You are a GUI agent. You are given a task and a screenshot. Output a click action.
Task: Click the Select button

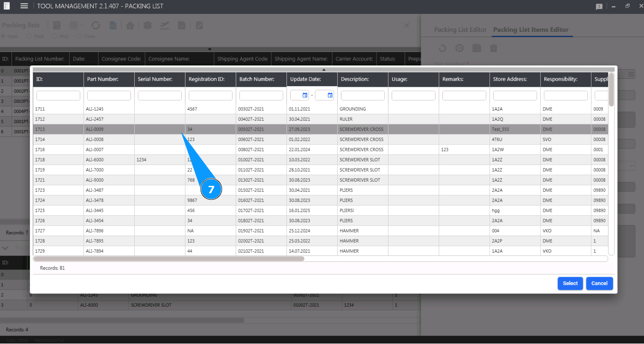570,284
